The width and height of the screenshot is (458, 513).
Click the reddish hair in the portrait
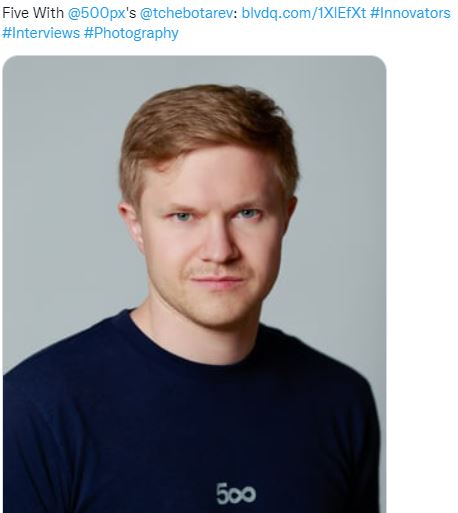tap(210, 127)
